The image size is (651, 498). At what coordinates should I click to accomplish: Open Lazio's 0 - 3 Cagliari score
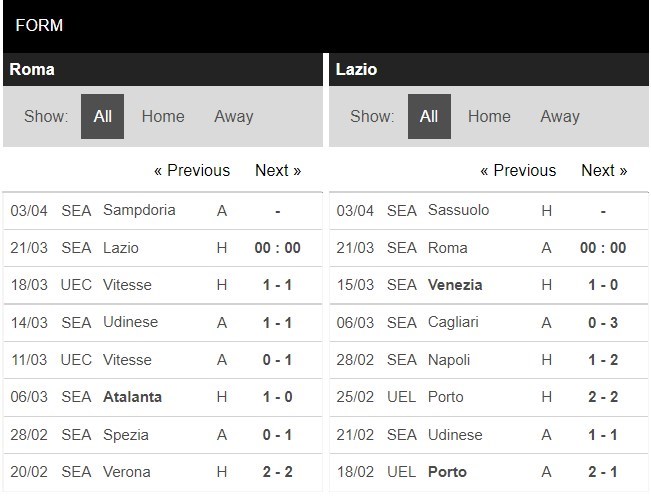click(x=603, y=322)
